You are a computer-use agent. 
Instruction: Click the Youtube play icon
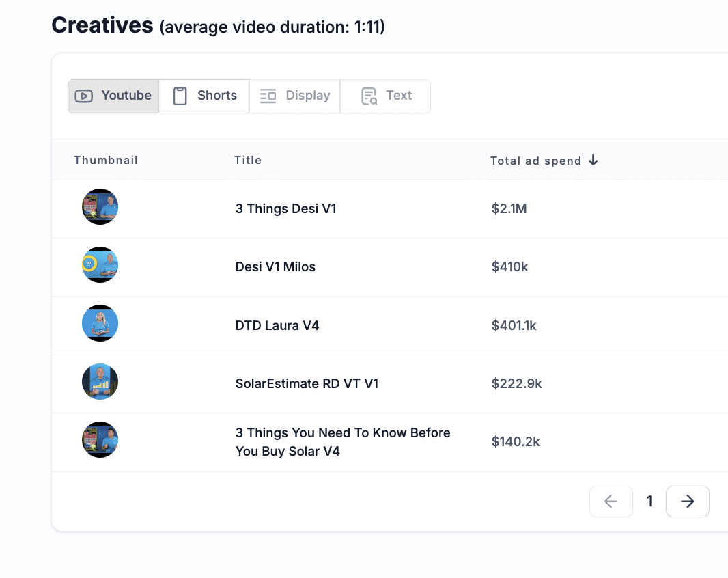tap(83, 96)
